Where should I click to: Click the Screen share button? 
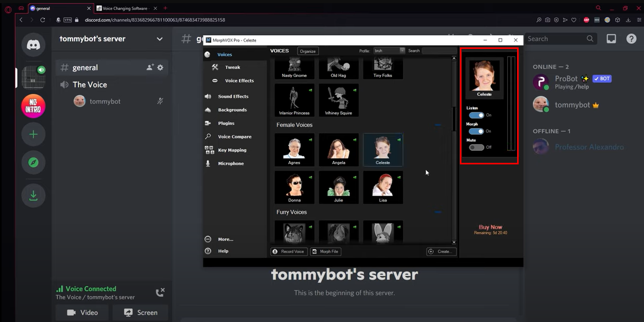point(141,313)
